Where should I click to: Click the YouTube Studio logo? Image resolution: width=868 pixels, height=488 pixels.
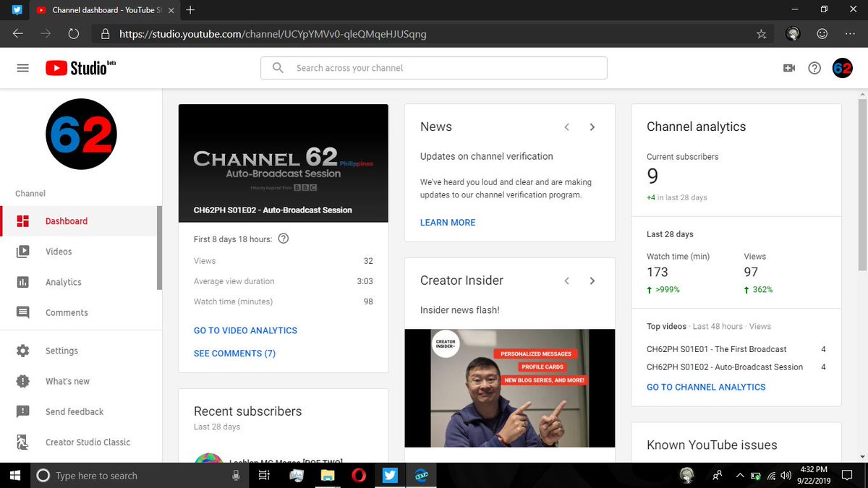click(80, 68)
